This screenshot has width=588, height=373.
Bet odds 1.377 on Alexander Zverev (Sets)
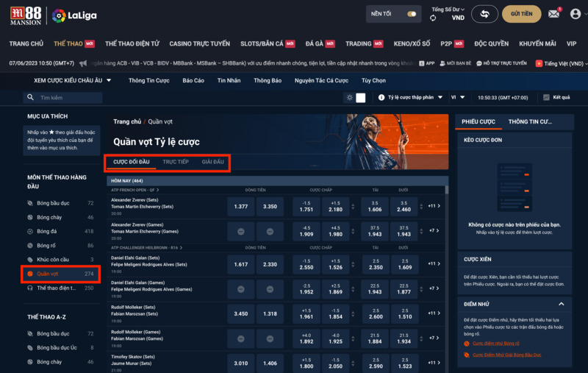(x=241, y=207)
